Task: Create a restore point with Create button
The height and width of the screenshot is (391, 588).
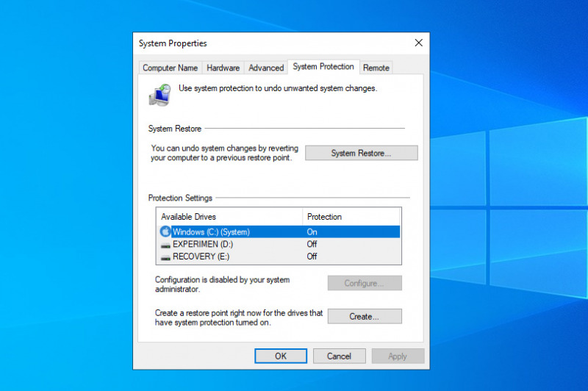Action: (x=365, y=317)
